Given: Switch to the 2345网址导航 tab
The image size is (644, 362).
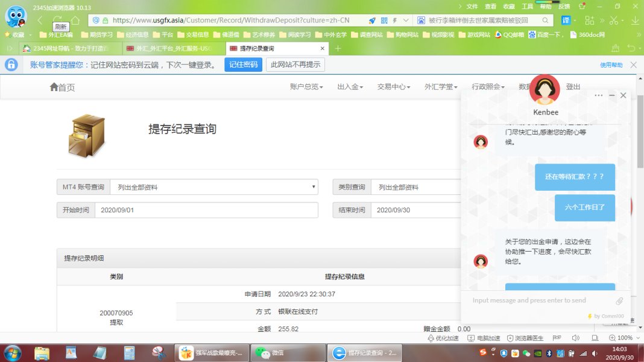Looking at the screenshot, I should (x=66, y=48).
